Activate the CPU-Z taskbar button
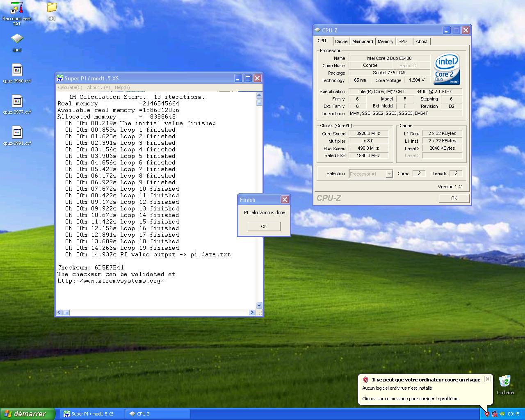The height and width of the screenshot is (420, 525). pyautogui.click(x=157, y=414)
